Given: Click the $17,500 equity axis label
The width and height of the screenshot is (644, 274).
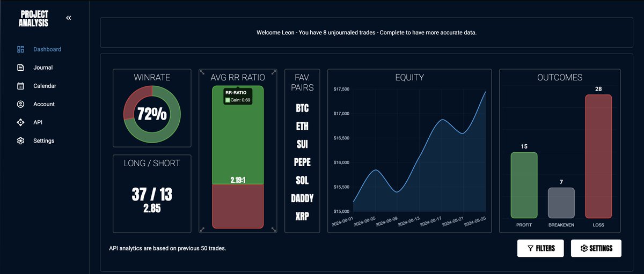Looking at the screenshot, I should (341, 89).
